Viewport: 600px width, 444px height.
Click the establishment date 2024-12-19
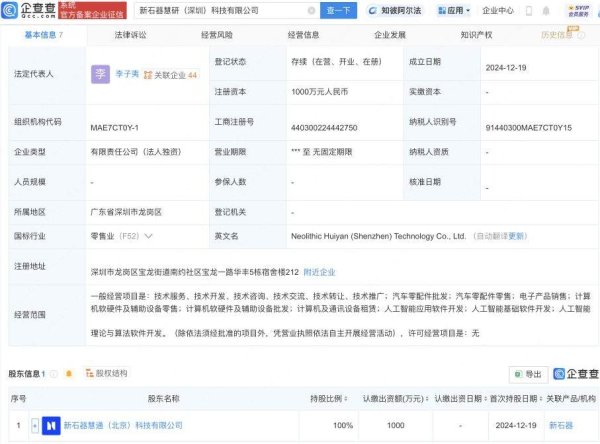[x=506, y=68]
